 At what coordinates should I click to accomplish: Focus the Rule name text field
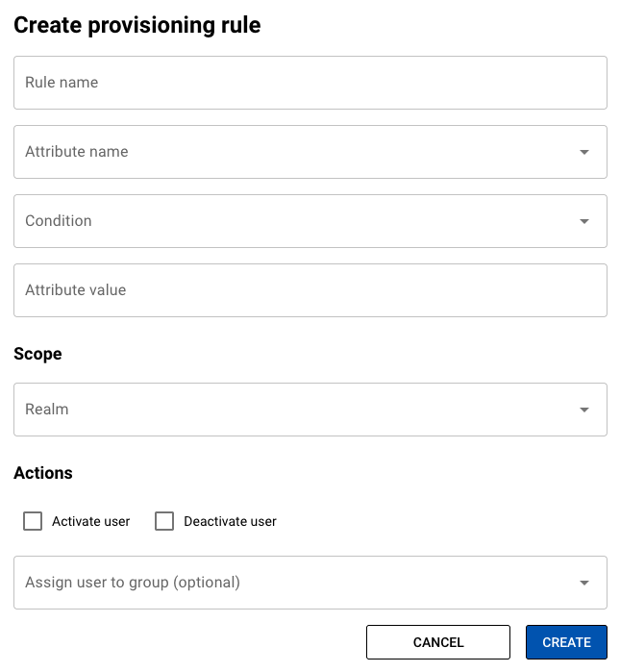(310, 83)
